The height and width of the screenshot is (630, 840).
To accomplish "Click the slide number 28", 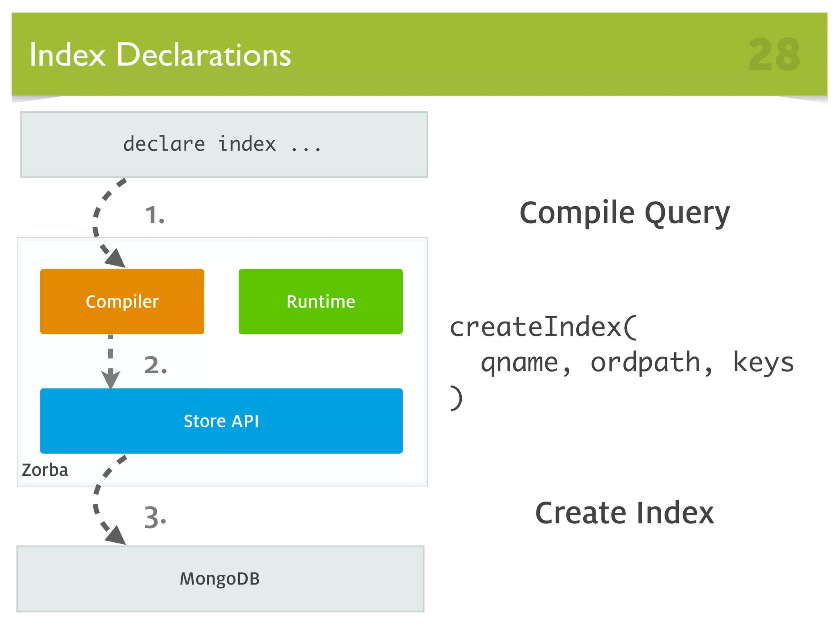I will [x=774, y=55].
